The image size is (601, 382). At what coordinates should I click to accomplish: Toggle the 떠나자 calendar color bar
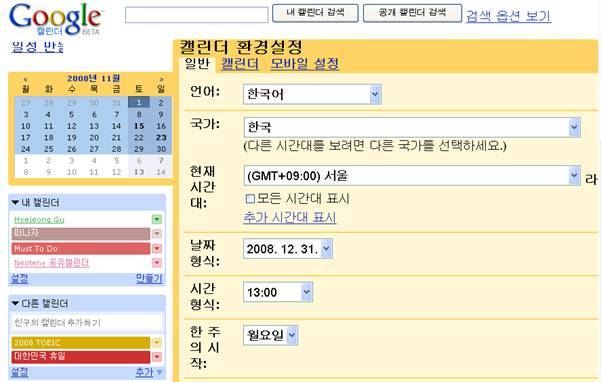point(80,234)
